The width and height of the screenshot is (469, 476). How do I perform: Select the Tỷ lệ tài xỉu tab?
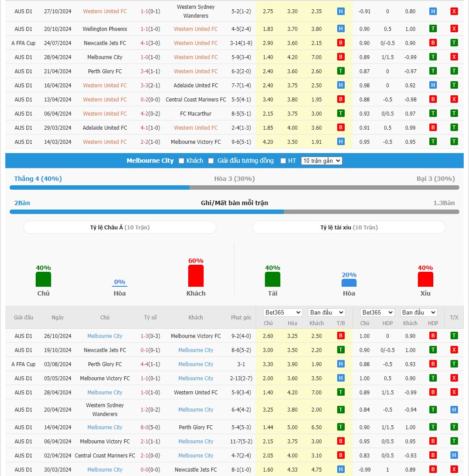click(349, 227)
